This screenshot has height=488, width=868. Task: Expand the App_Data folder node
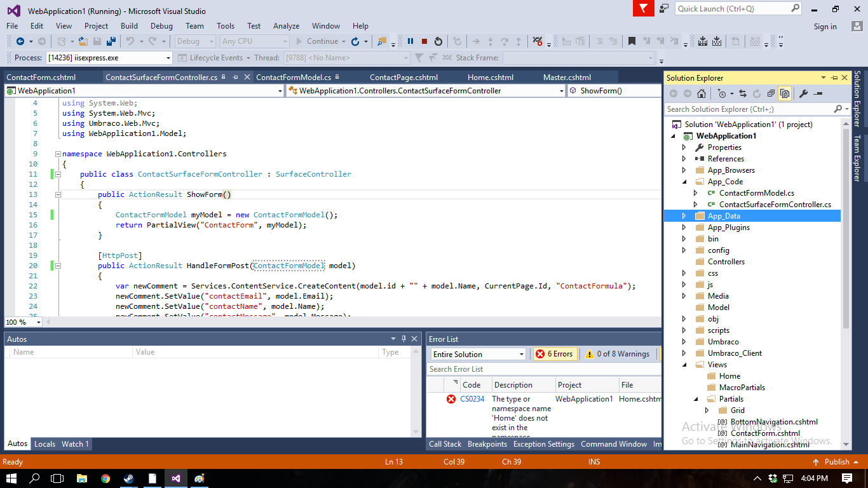684,216
